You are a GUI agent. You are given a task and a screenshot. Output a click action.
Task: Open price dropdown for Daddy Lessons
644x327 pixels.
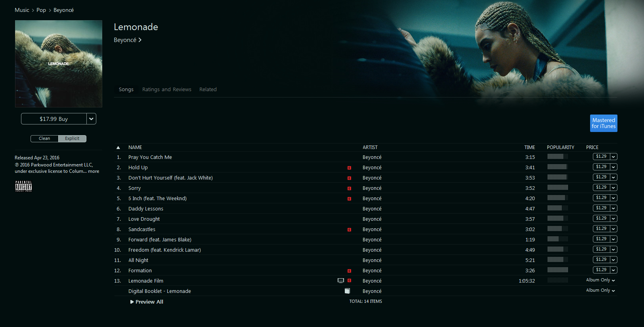[x=613, y=208]
